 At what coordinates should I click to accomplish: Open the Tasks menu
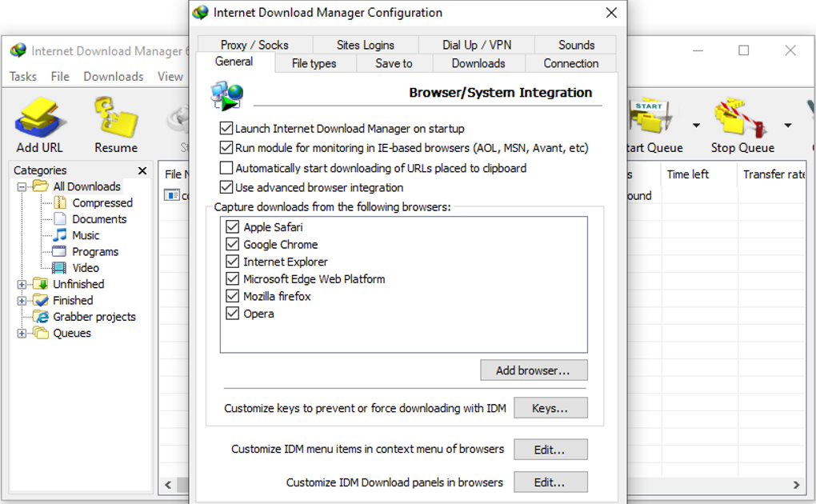click(23, 77)
